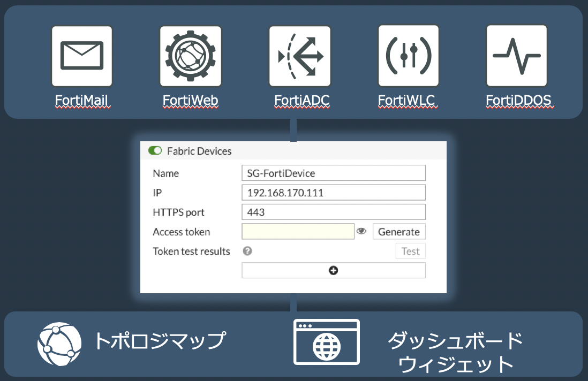Viewport: 588px width, 381px height.
Task: Click the FortiMail label
Action: point(82,101)
